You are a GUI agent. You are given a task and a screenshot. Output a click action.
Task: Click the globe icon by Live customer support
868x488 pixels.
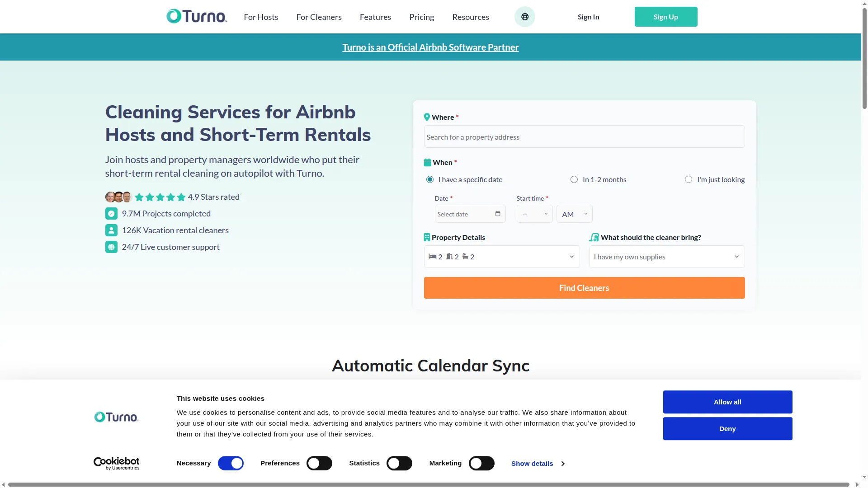111,247
